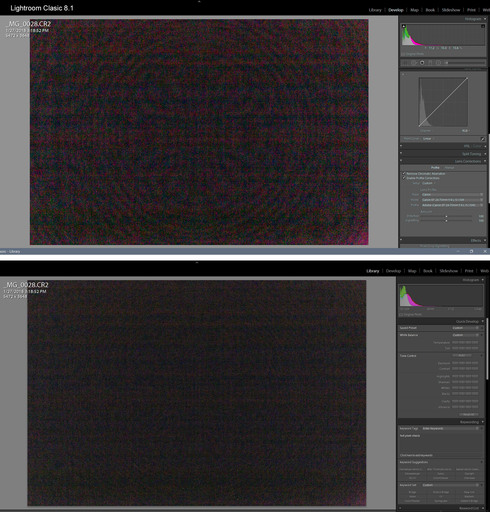Uncheck Remove Chromatic Aberration
This screenshot has width=490, height=512.
pos(404,174)
